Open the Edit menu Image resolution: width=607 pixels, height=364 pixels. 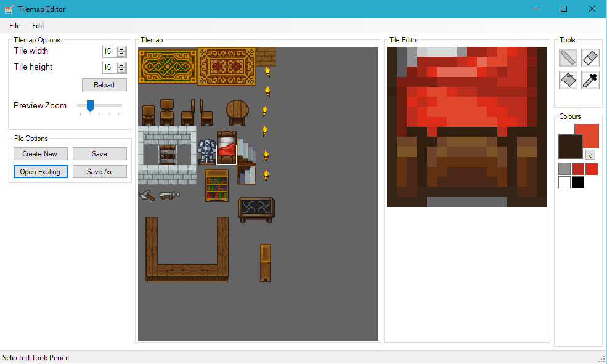click(x=38, y=26)
